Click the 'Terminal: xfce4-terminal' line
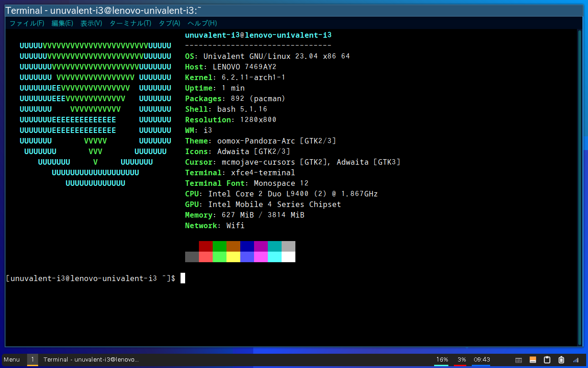This screenshot has height=368, width=588. coord(240,172)
